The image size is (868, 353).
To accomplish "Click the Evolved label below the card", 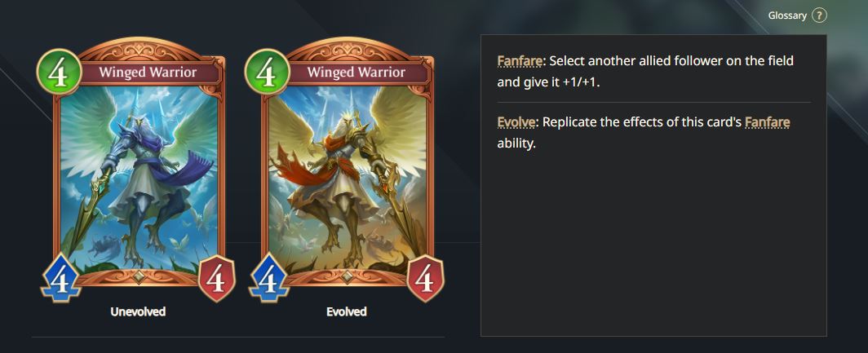I will tap(347, 311).
